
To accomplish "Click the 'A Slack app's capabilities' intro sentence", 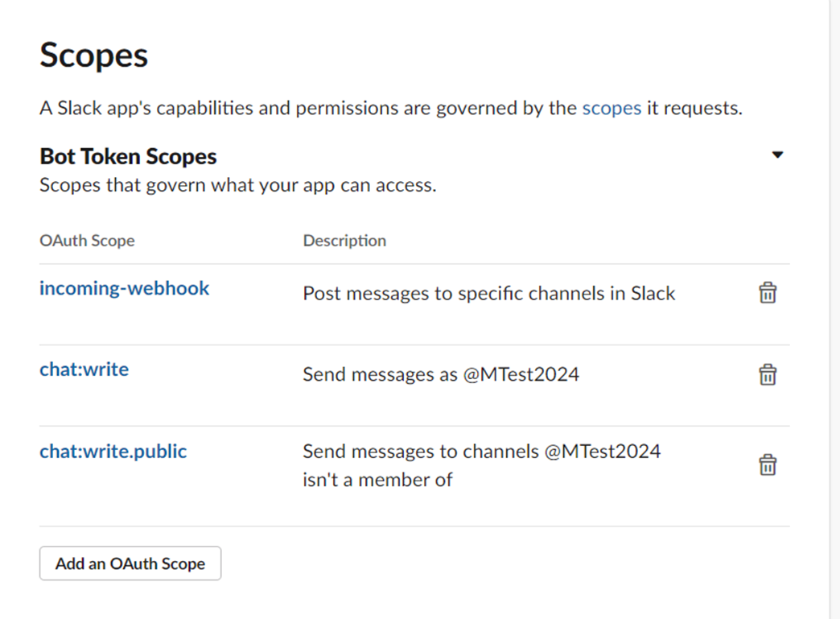I will [x=391, y=108].
